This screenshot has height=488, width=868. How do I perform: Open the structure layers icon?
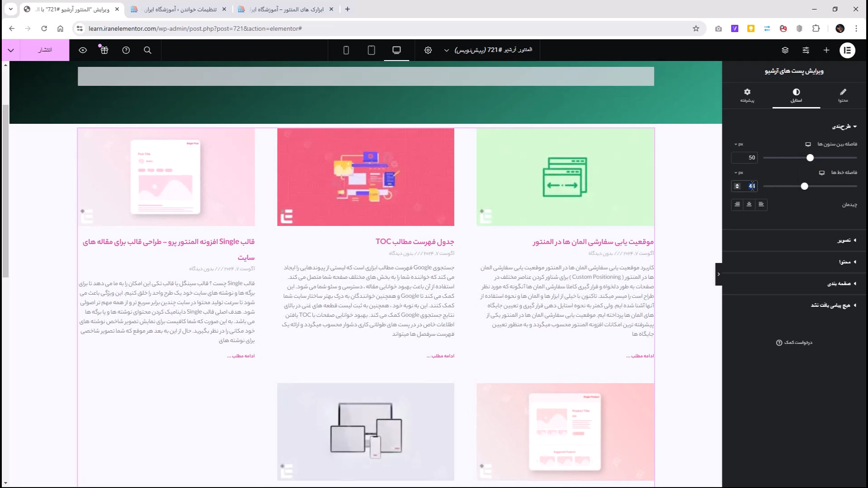click(785, 50)
